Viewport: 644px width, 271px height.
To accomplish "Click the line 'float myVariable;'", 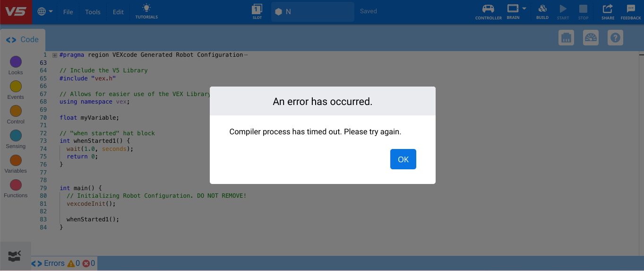I will [89, 117].
